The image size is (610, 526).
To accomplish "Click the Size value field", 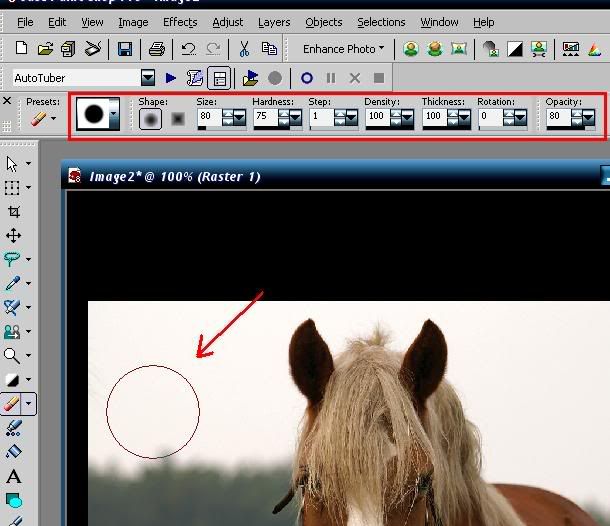I will click(x=210, y=116).
